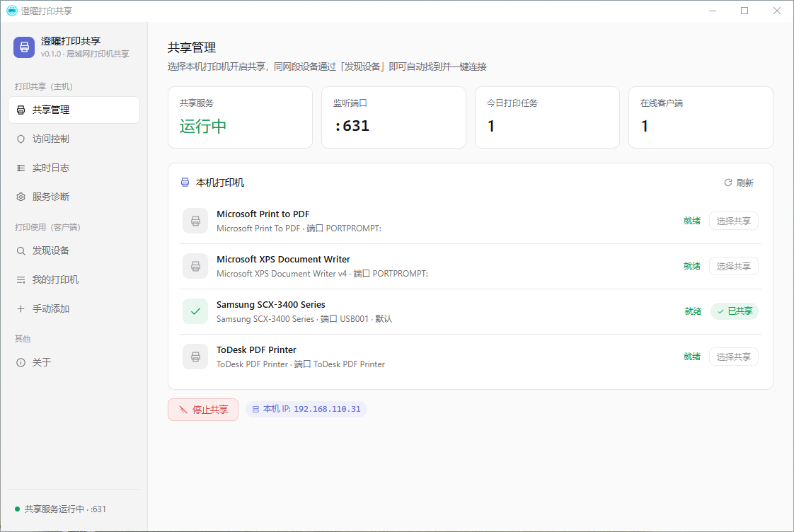
Task: Click the 监听端口 :631 card
Action: click(393, 117)
